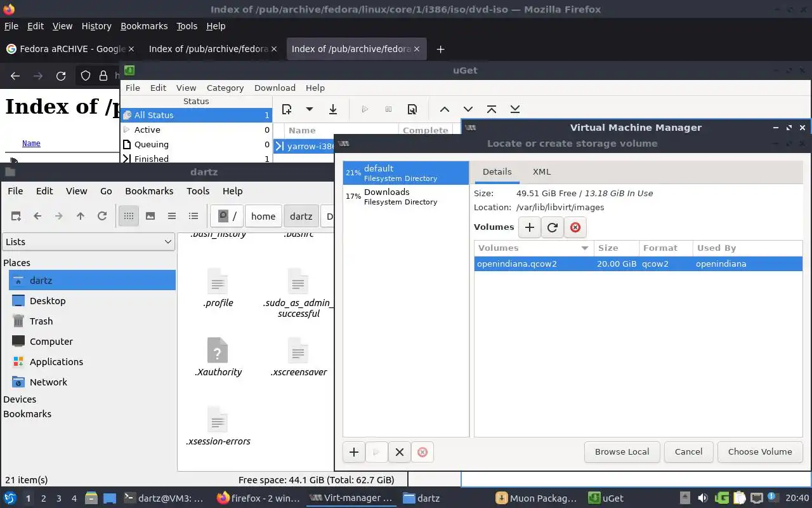Click uGet save/download arrow icon
812x508 pixels.
pos(332,109)
